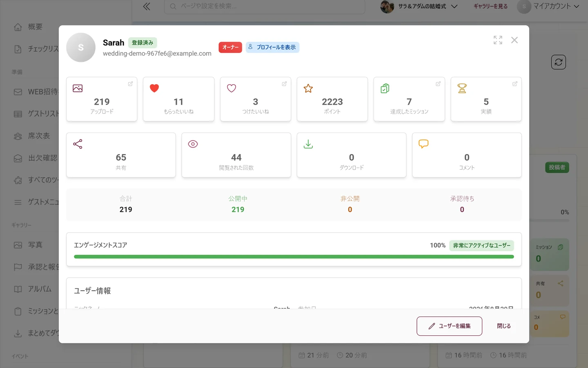Click the ユーザー情報 section heading

point(92,291)
